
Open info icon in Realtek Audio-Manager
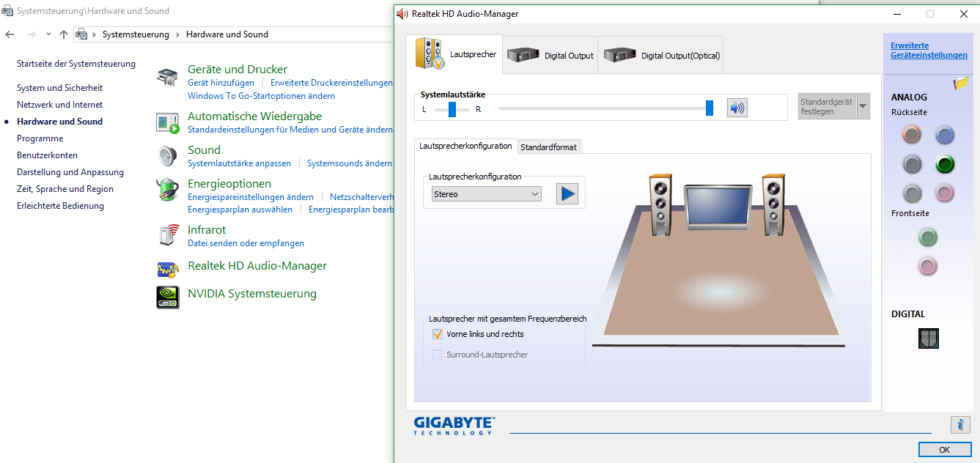(x=960, y=424)
